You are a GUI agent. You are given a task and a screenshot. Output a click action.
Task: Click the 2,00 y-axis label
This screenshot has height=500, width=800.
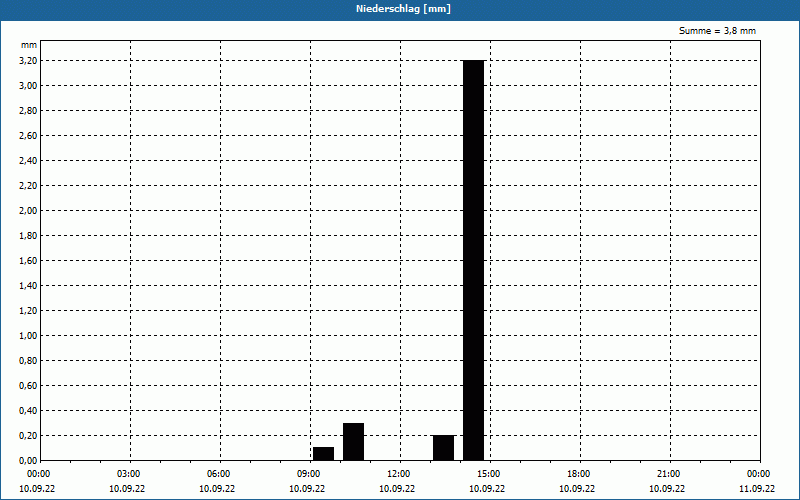28,211
